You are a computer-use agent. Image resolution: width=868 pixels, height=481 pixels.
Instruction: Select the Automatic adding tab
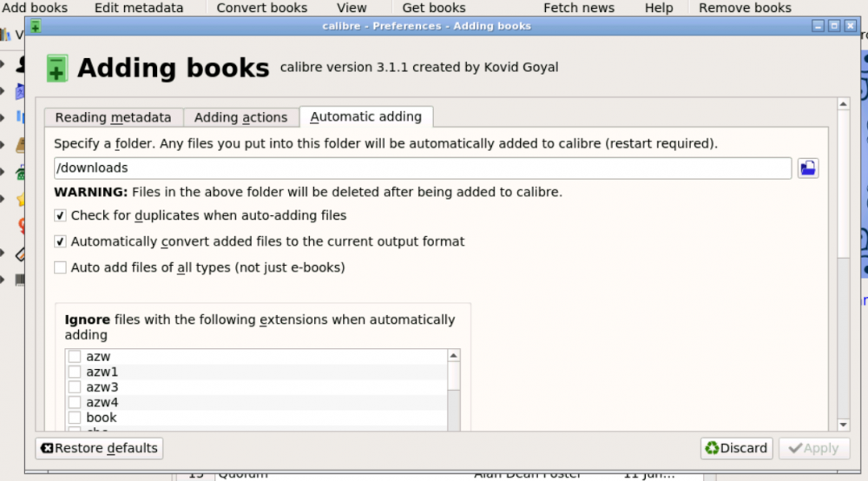366,117
